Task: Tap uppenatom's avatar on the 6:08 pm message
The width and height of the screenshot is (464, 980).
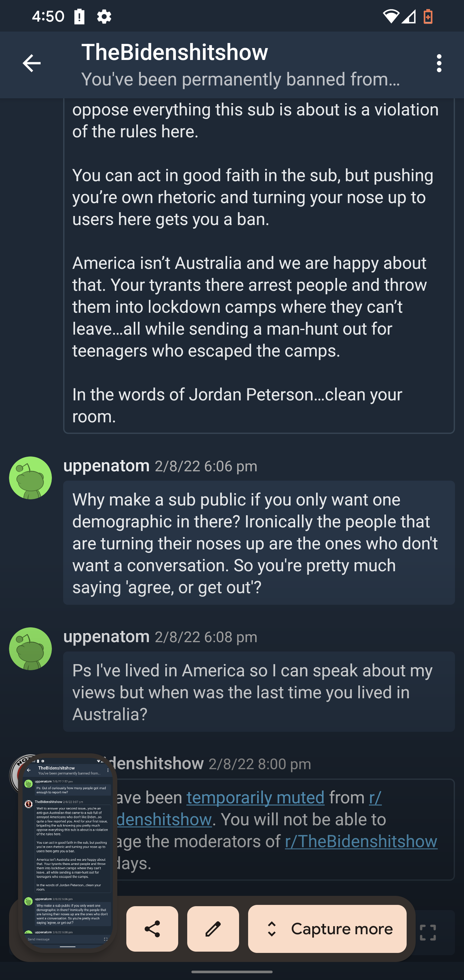Action: point(30,649)
